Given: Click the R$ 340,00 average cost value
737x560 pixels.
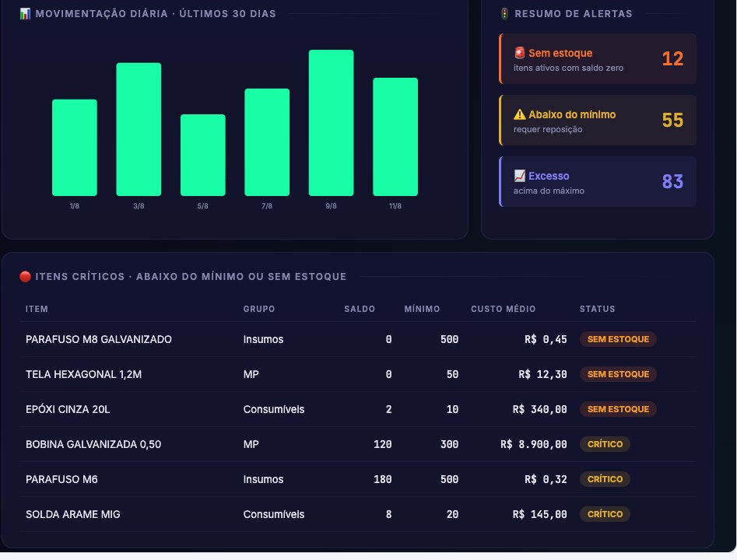Looking at the screenshot, I should [539, 409].
